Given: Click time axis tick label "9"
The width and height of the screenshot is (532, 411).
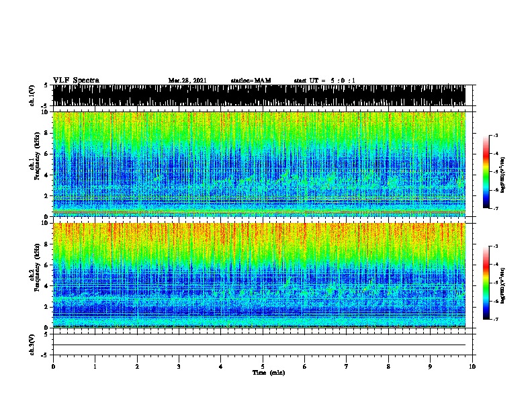Looking at the screenshot, I should point(430,366).
